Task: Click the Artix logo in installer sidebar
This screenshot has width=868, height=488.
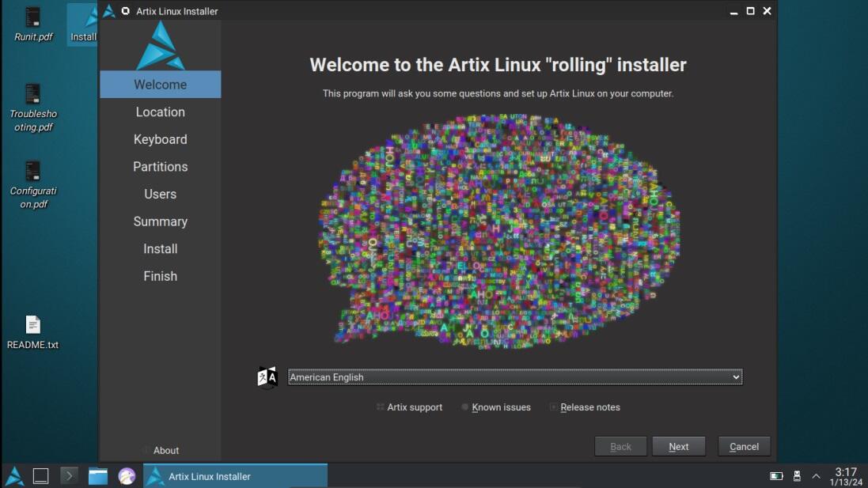Action: click(161, 45)
